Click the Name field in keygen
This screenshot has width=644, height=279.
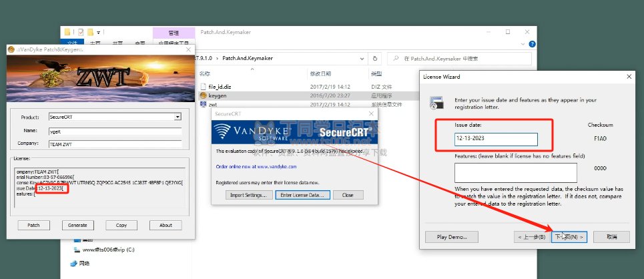pos(115,131)
